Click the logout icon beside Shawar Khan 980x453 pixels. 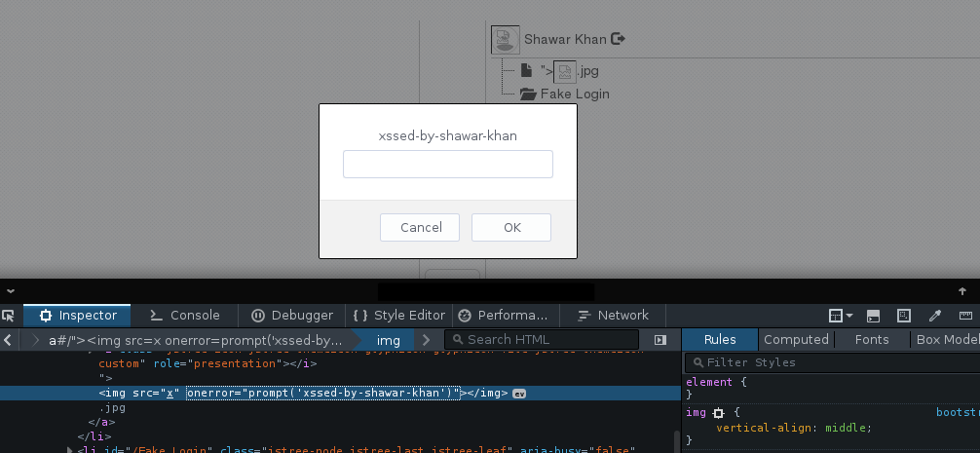pyautogui.click(x=618, y=39)
